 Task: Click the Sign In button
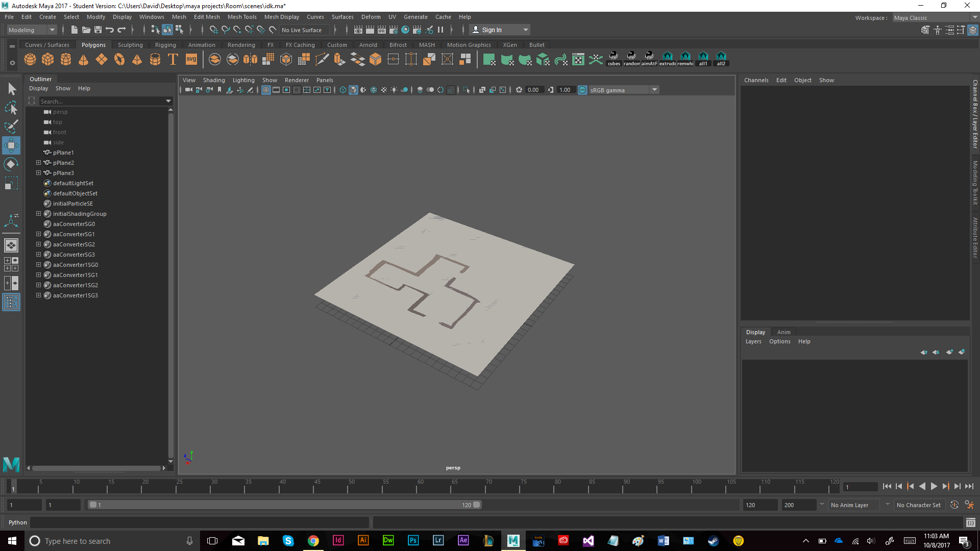pos(492,30)
